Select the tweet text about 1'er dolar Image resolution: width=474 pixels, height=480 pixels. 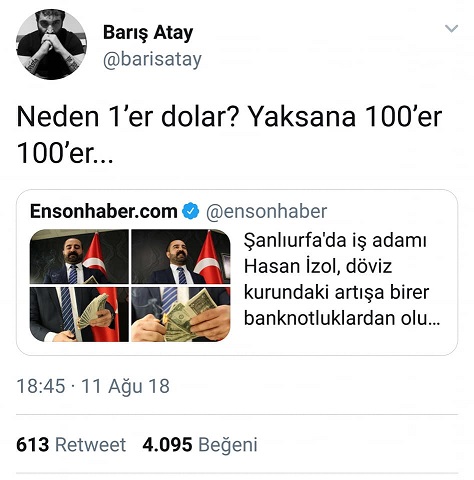[x=229, y=135]
